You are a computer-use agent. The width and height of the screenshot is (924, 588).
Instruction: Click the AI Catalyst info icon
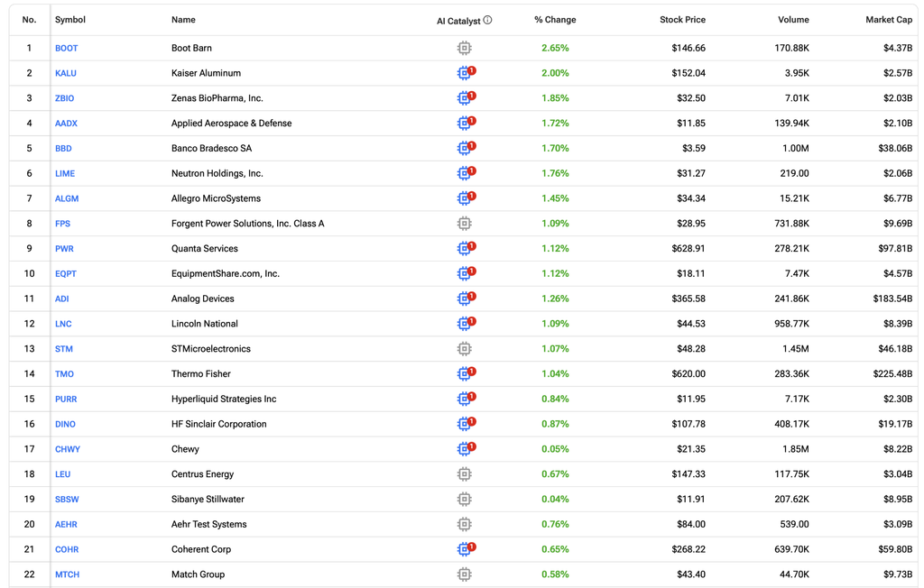487,20
